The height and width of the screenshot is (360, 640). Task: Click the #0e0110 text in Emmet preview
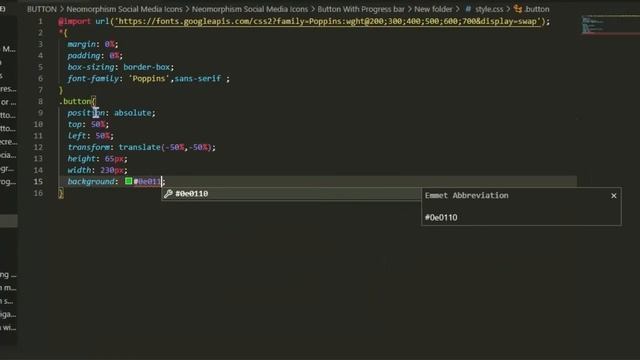pyautogui.click(x=441, y=218)
